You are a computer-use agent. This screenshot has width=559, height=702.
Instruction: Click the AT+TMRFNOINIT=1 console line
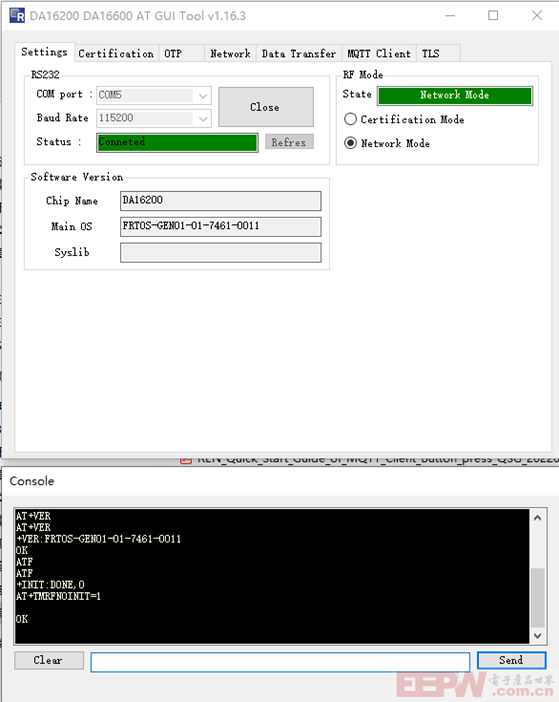coord(58,596)
